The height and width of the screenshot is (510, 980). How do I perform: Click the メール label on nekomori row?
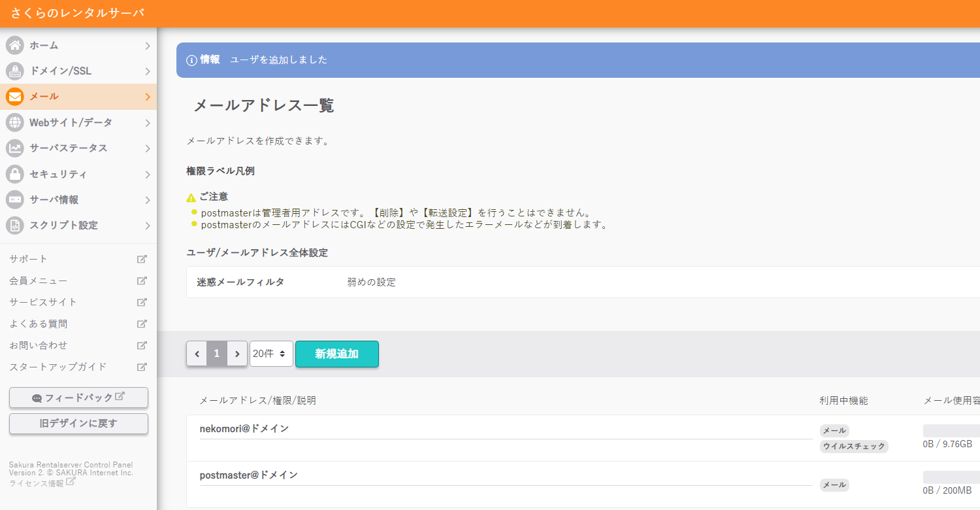(834, 431)
